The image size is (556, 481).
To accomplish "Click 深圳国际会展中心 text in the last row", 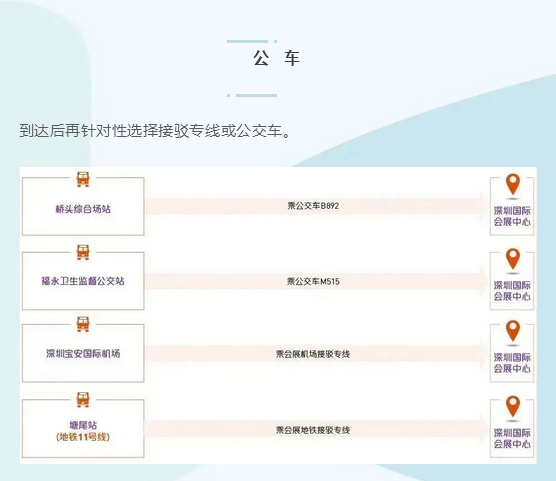I will (x=512, y=438).
